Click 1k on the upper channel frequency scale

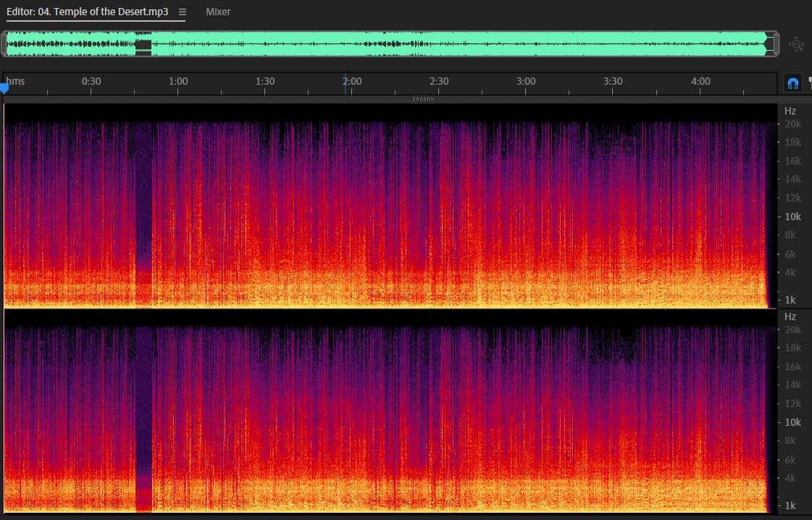tap(790, 300)
